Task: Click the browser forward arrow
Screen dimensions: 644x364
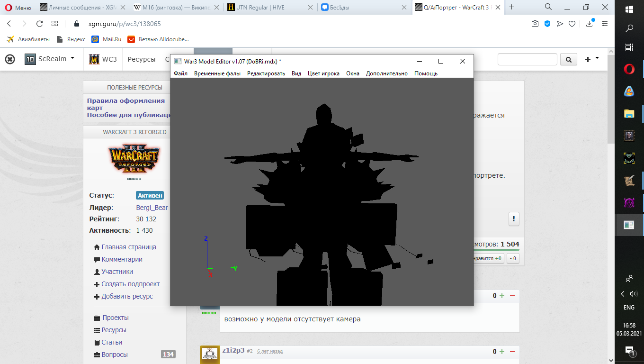Action: [x=24, y=24]
